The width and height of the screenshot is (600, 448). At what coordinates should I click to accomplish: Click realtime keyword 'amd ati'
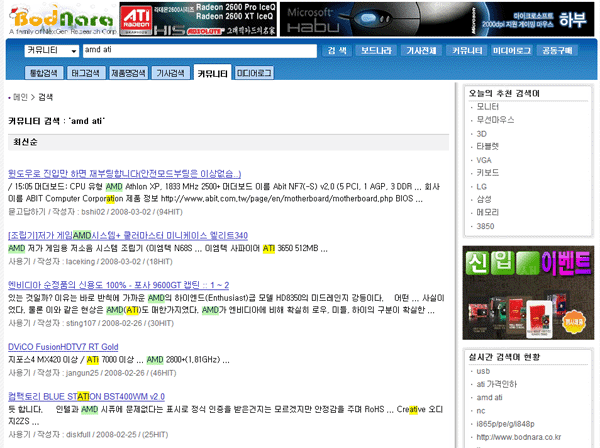point(489,397)
